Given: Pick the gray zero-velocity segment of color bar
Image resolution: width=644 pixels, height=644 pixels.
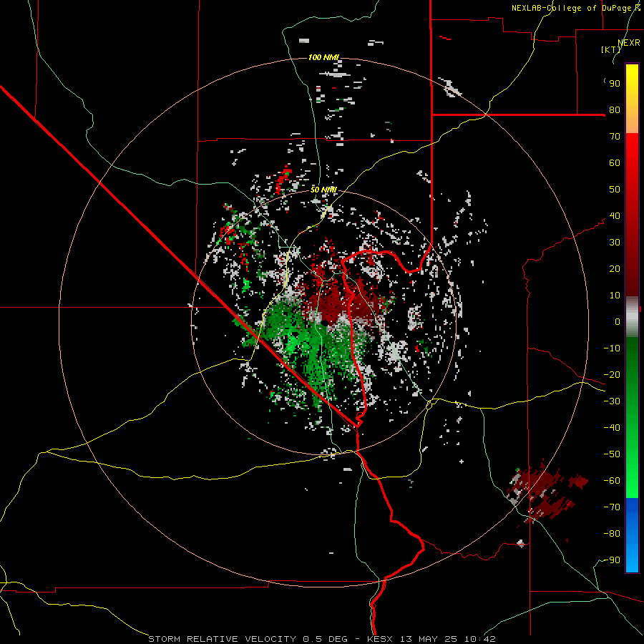Looking at the screenshot, I should click(x=632, y=317).
